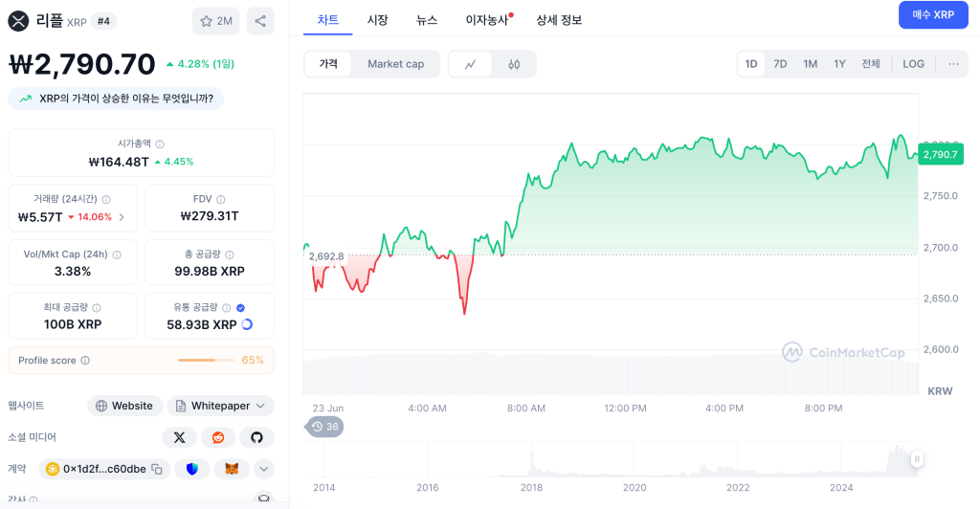Open the 차트 tab
The image size is (980, 509).
[327, 20]
